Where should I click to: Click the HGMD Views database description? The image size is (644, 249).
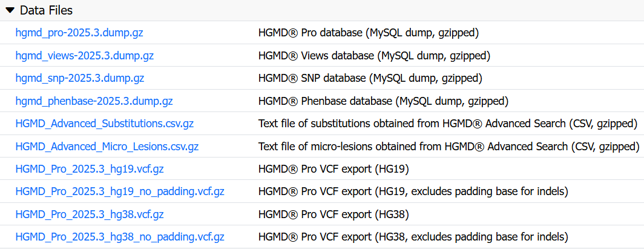pos(374,56)
